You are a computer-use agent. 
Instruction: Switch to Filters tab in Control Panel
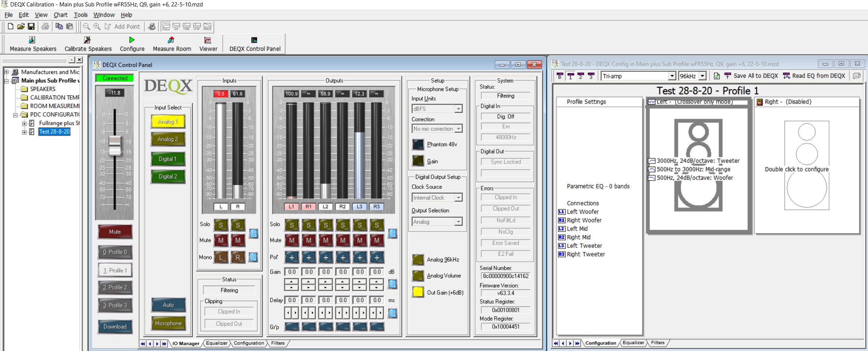[278, 343]
